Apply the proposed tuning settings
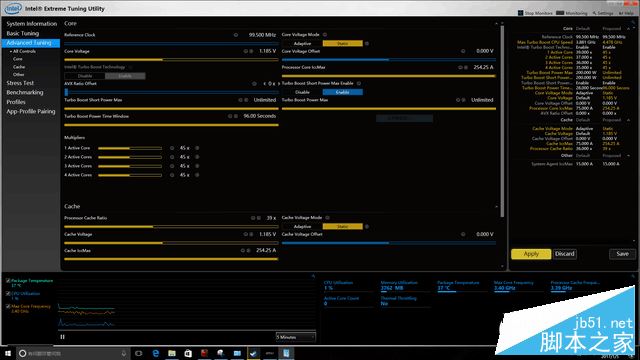 531,254
